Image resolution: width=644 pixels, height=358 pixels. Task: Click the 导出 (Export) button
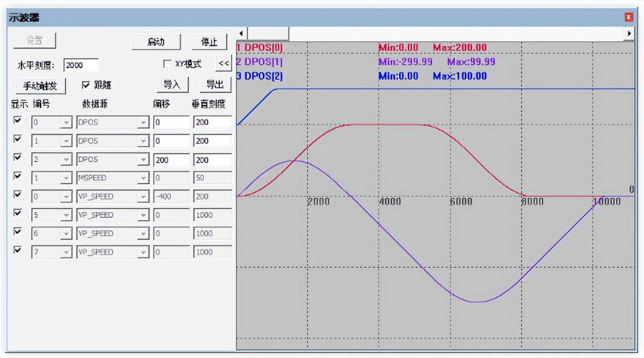215,85
